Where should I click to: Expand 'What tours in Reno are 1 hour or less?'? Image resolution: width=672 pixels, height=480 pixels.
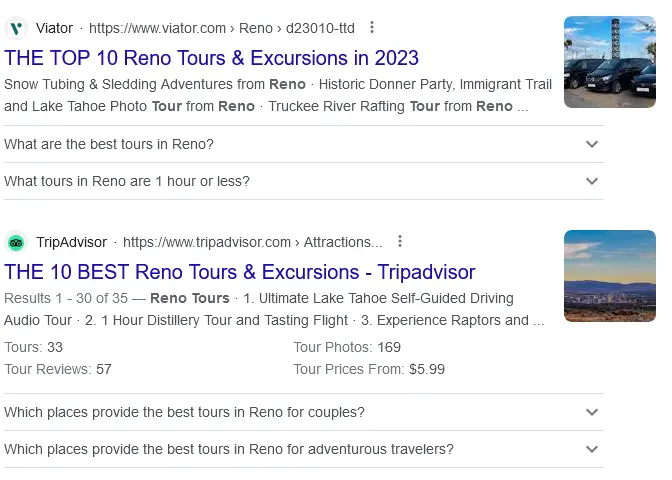point(304,181)
